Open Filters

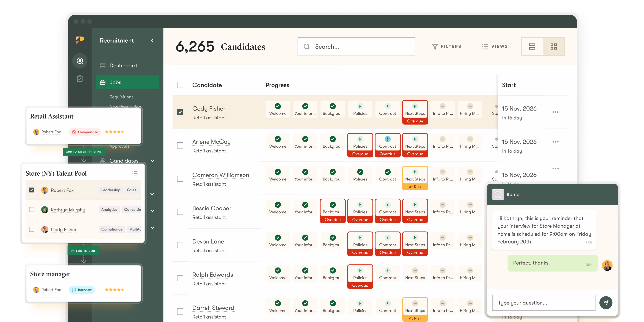point(446,46)
